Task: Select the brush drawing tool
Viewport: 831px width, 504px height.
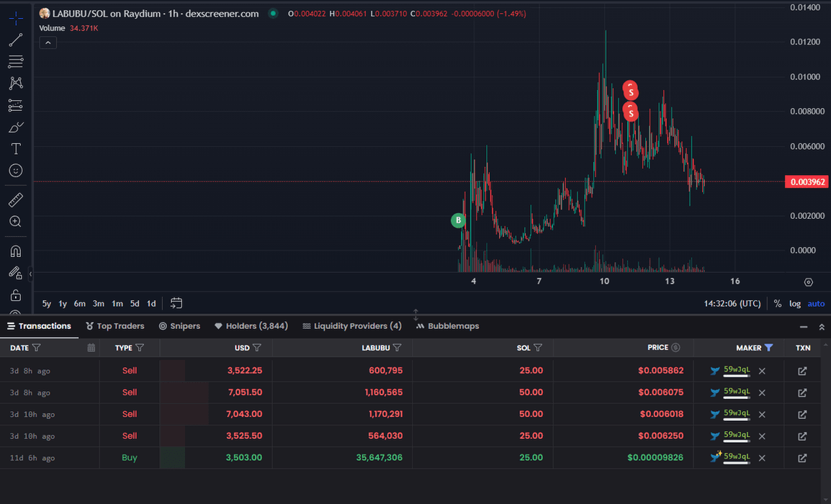Action: click(15, 127)
